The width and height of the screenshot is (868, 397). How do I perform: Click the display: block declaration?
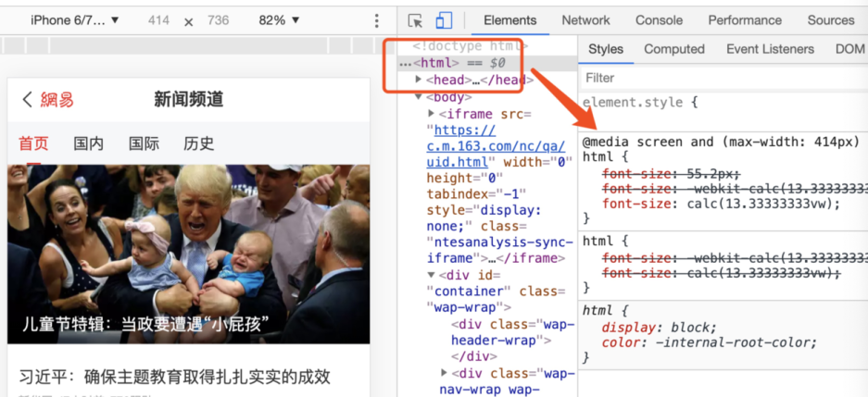tap(659, 327)
